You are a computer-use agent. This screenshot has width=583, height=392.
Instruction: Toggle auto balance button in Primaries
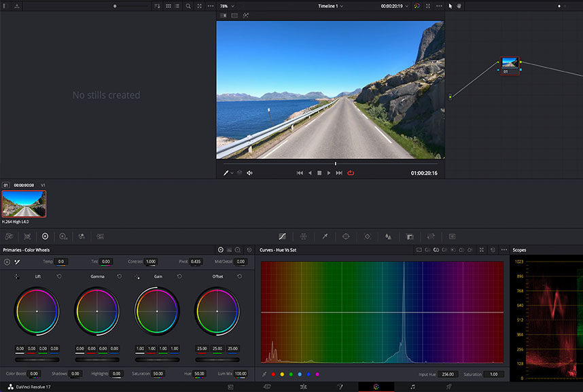pyautogui.click(x=7, y=262)
